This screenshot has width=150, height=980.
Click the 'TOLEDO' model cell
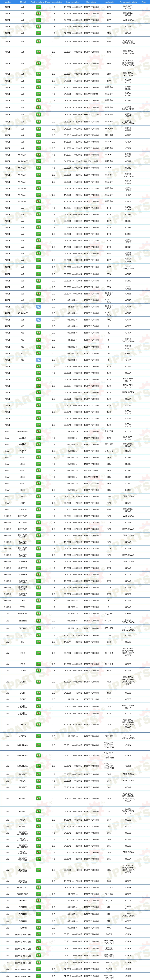(x=22, y=509)
